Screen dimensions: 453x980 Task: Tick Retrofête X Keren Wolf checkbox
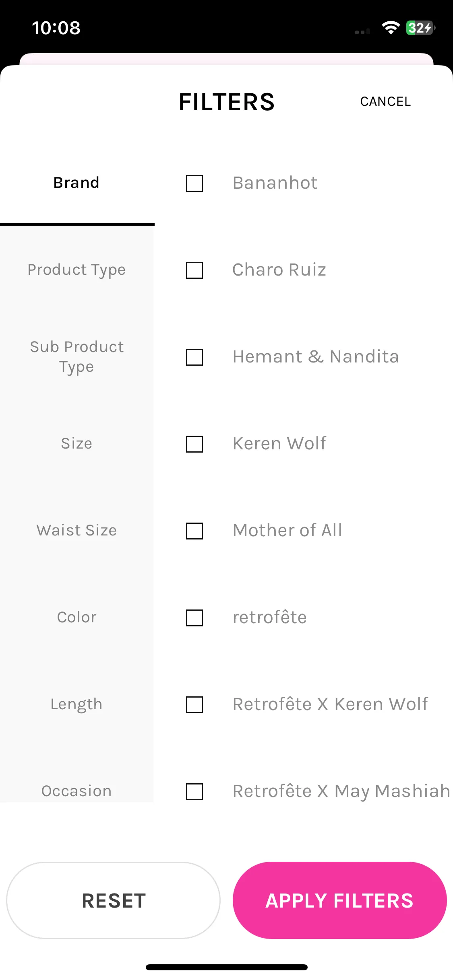click(x=194, y=705)
